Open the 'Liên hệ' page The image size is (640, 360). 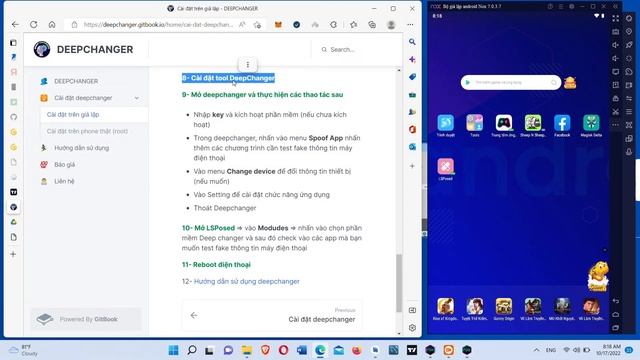click(x=64, y=181)
